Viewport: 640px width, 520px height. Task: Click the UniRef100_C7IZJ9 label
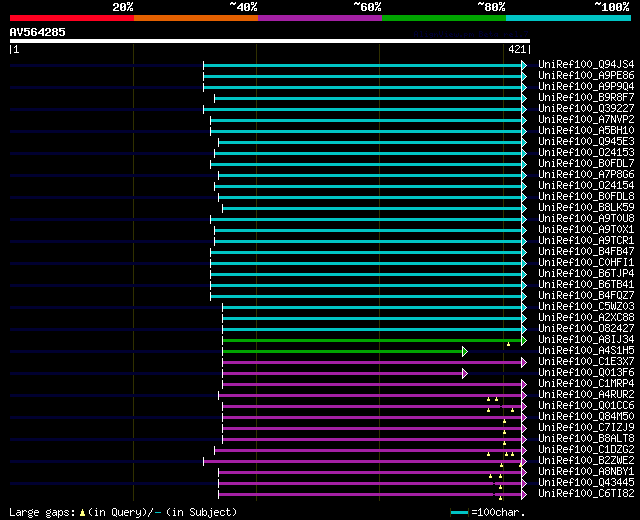click(x=586, y=428)
